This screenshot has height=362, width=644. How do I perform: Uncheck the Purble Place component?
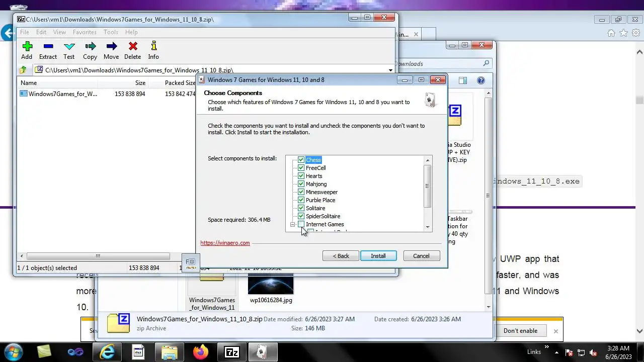tap(301, 200)
